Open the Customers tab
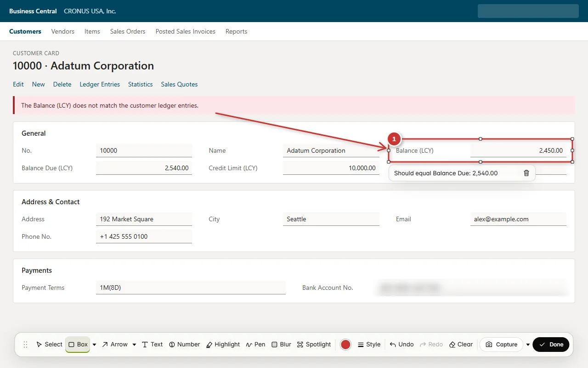Screen dimensions: 588x368 tap(25, 31)
